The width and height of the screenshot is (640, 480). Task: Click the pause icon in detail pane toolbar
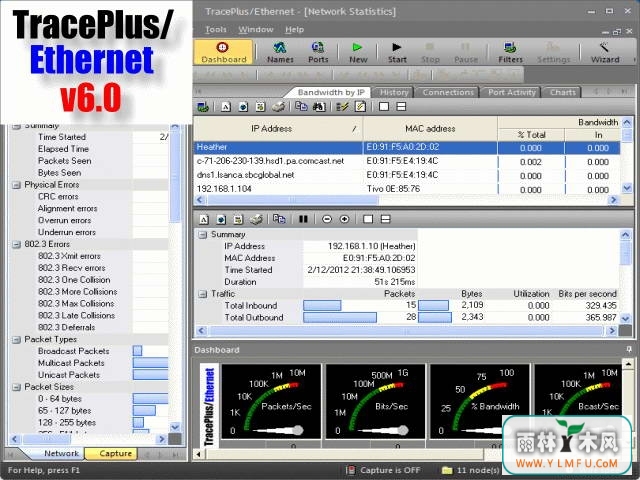303,219
